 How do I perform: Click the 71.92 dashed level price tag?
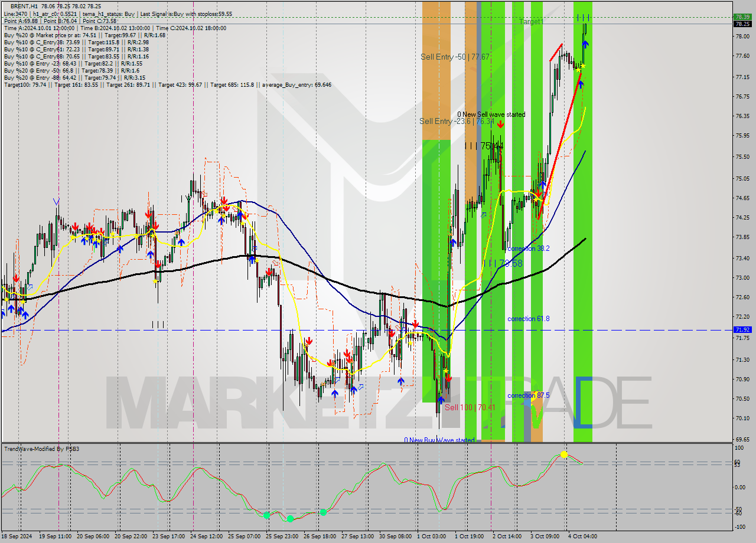(x=742, y=330)
